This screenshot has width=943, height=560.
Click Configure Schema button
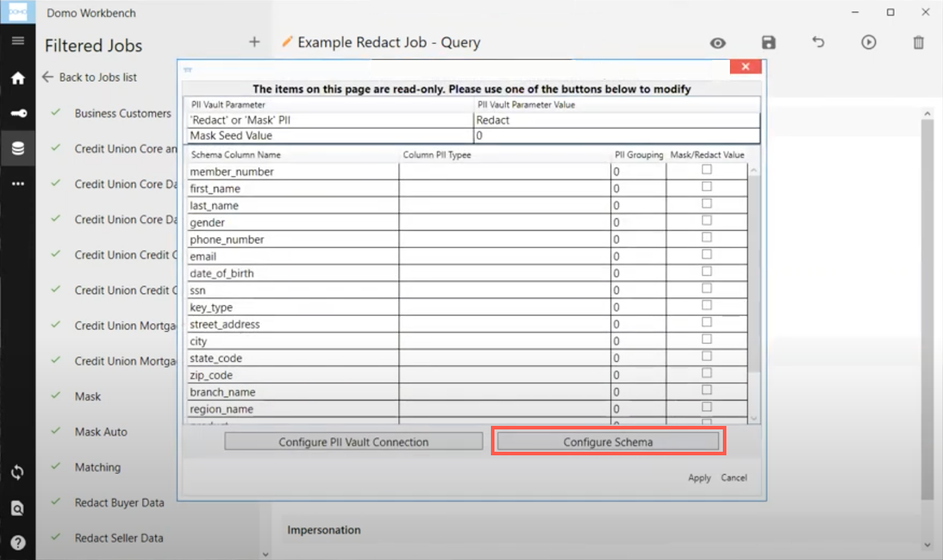coord(608,442)
